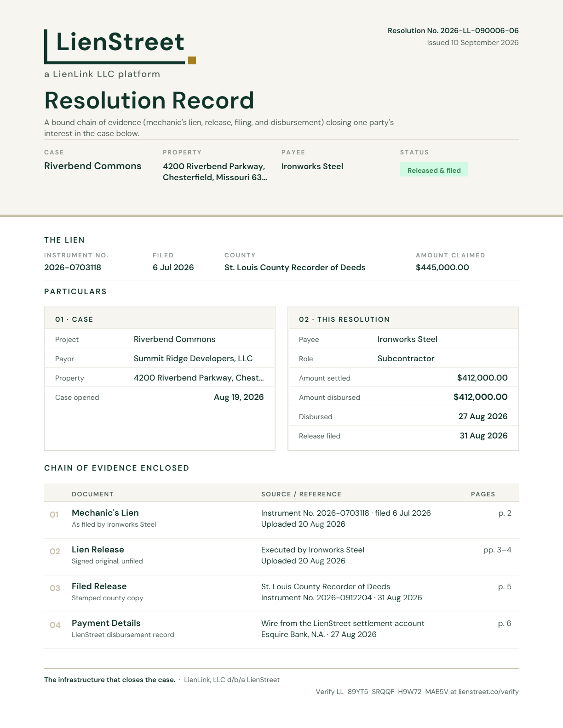The width and height of the screenshot is (563, 728).
Task: Click the Payee value in the This Resolution card
Action: pos(408,339)
